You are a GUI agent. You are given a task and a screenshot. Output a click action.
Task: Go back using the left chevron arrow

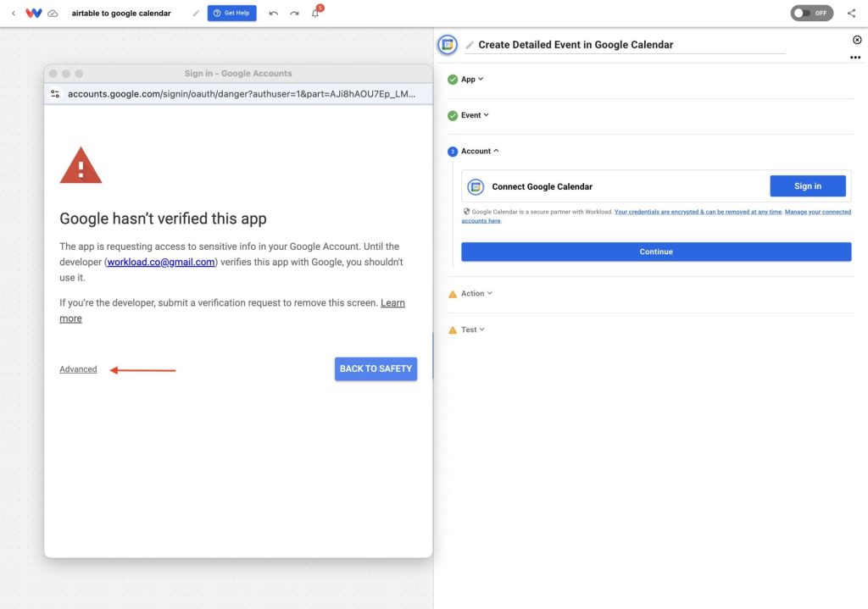(14, 13)
